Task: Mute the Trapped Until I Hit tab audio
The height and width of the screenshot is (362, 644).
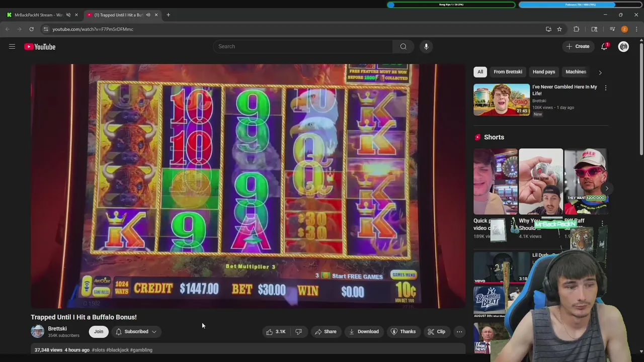Action: pos(148,15)
